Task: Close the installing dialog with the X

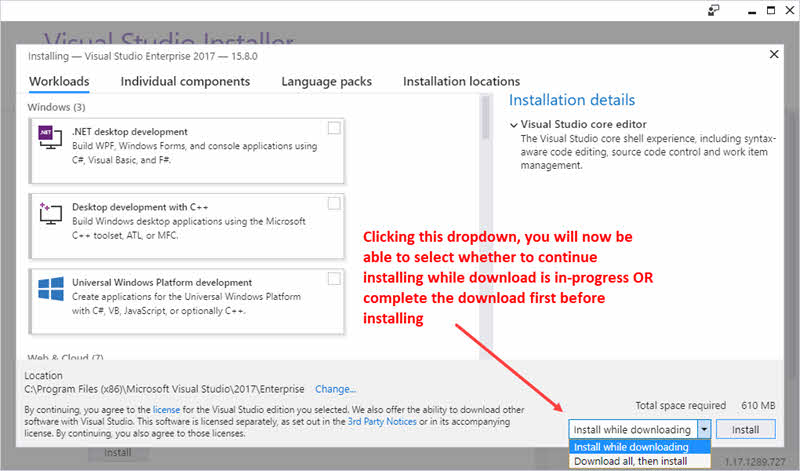Action: pyautogui.click(x=774, y=54)
